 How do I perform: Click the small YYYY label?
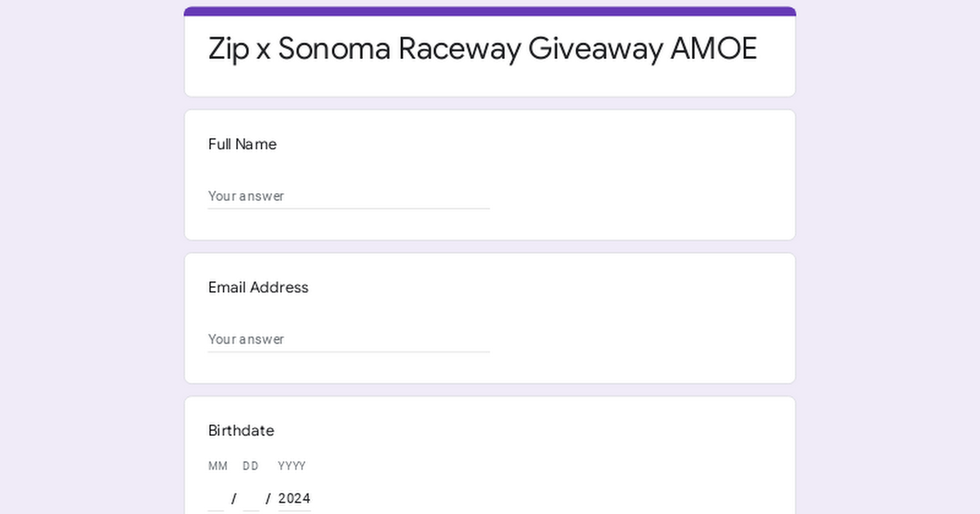(292, 466)
